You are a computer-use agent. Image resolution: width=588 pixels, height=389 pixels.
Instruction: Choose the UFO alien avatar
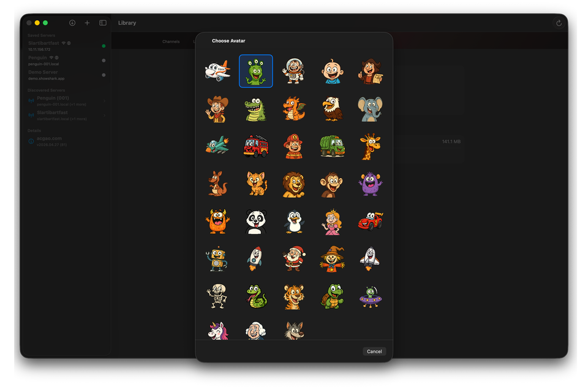371,296
